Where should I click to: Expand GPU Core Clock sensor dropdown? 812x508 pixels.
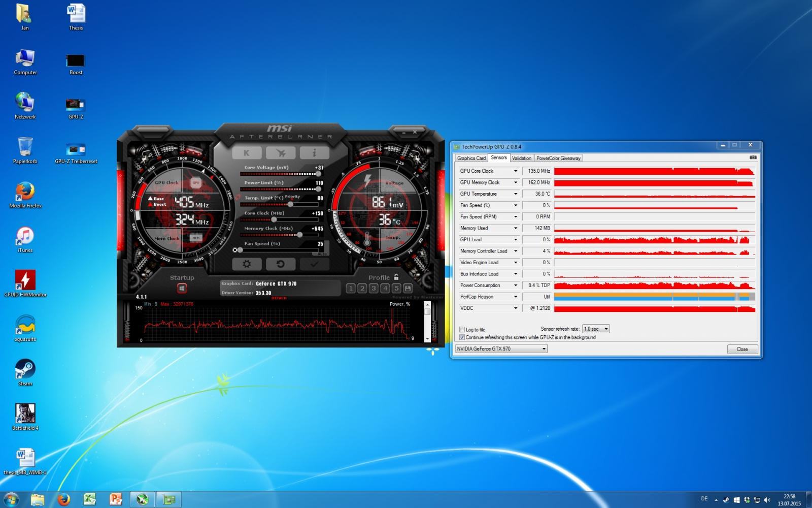coord(516,171)
